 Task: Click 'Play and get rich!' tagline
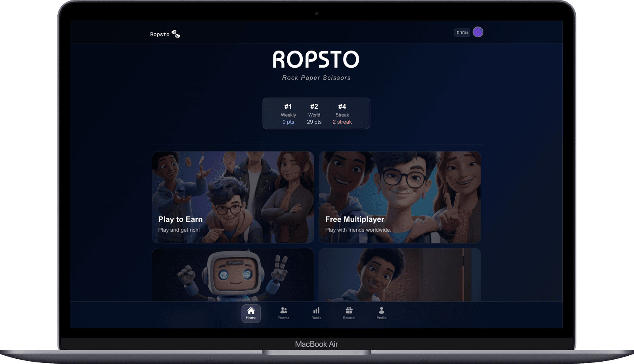point(179,230)
